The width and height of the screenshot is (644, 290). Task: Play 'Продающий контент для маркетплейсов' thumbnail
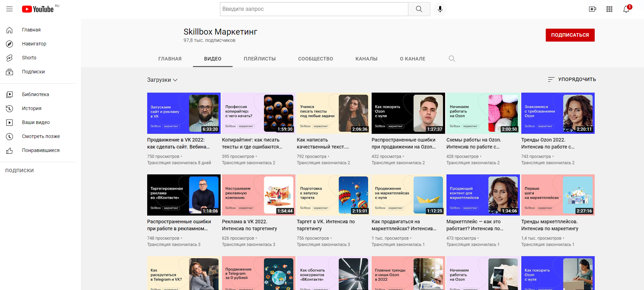point(483,195)
